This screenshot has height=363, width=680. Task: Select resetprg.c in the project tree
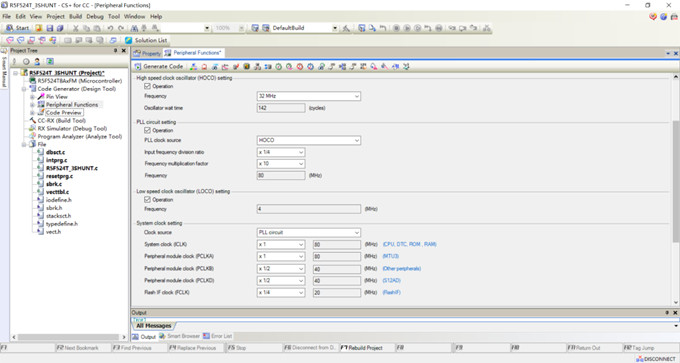[x=59, y=176]
